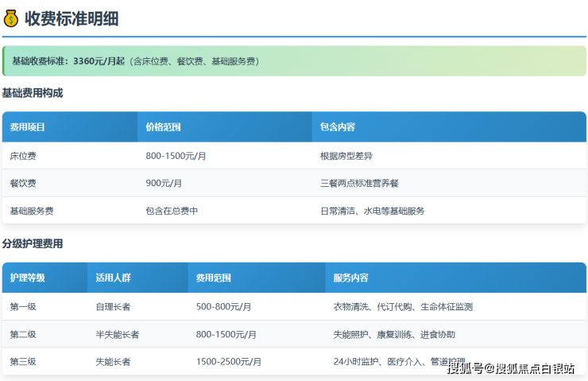Click the 费用项目 column header
This screenshot has width=588, height=381.
[x=28, y=127]
